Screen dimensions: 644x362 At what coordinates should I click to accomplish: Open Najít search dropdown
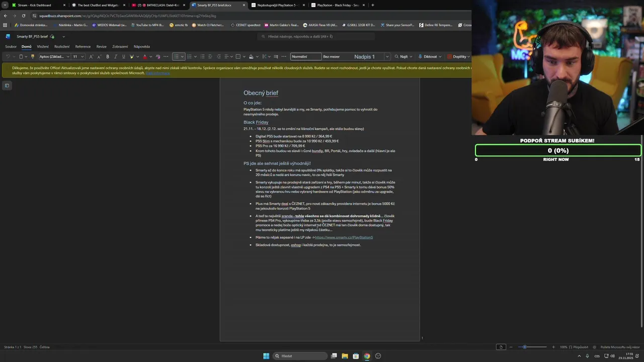[x=404, y=56]
